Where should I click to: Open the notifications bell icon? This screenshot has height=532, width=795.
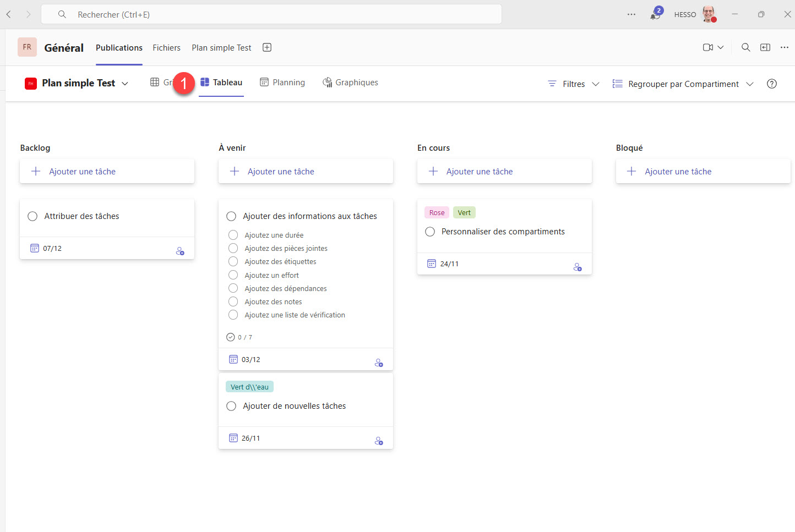tap(655, 15)
